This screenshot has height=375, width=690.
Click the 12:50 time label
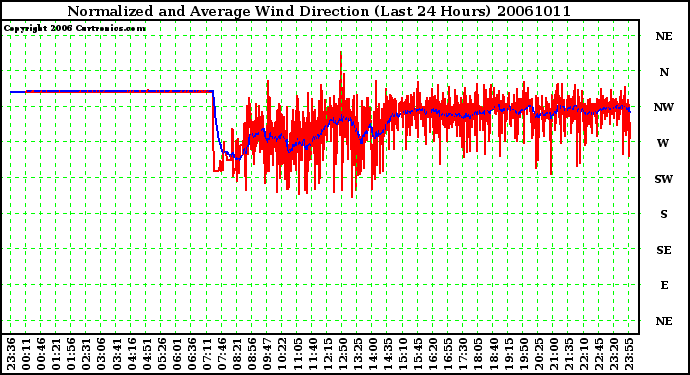coord(342,354)
